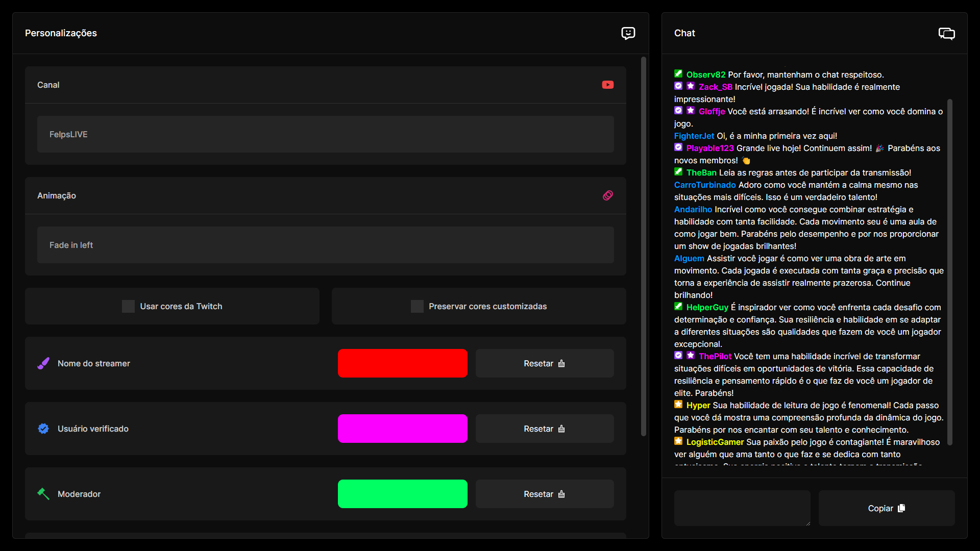Click the moderator badge next to Observ82
Viewport: 980px width, 551px height.
678,74
